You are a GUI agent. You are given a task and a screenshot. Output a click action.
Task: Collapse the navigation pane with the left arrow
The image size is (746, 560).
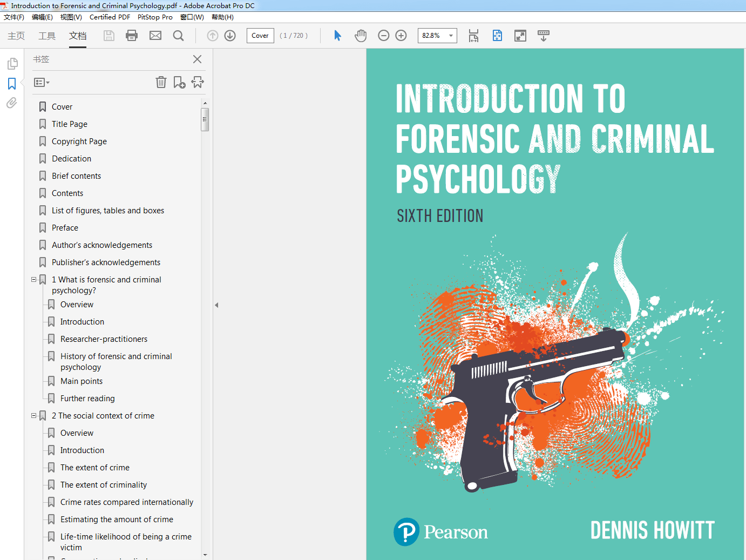click(x=216, y=305)
